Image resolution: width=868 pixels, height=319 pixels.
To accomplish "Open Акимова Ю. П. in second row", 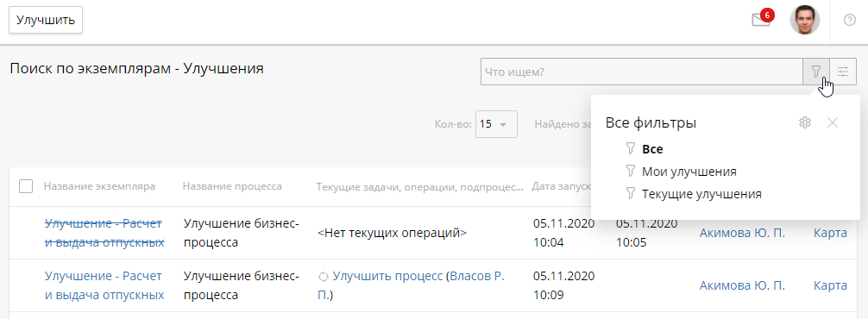I will tap(742, 285).
